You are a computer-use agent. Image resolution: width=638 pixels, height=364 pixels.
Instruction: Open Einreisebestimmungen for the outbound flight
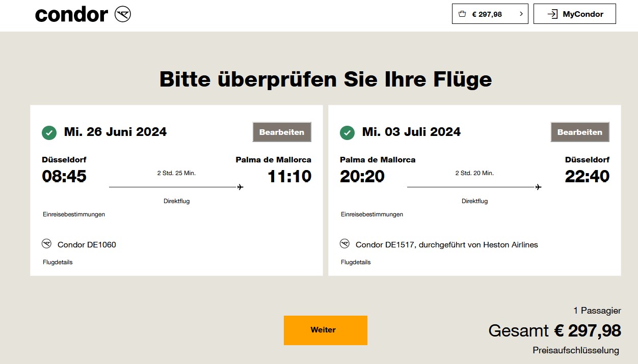coord(74,214)
